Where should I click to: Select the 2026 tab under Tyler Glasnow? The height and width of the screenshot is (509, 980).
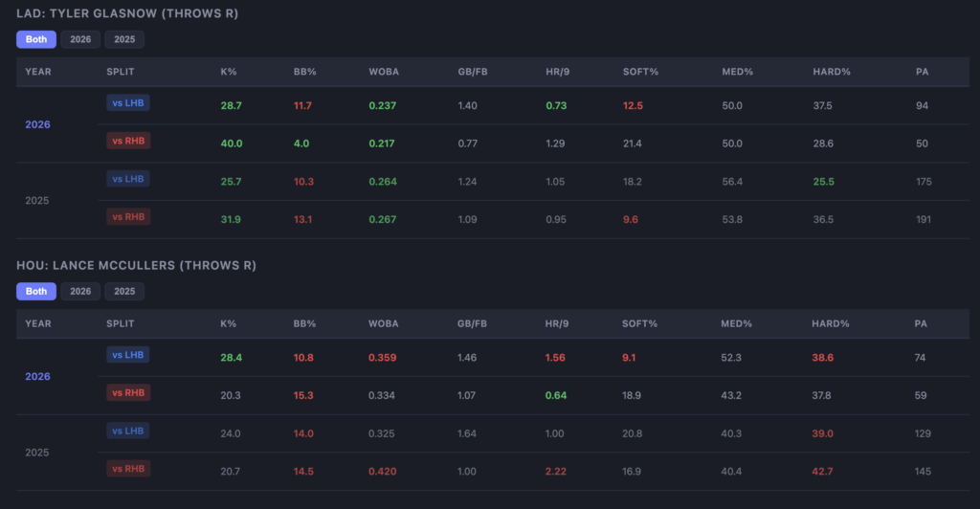point(80,39)
